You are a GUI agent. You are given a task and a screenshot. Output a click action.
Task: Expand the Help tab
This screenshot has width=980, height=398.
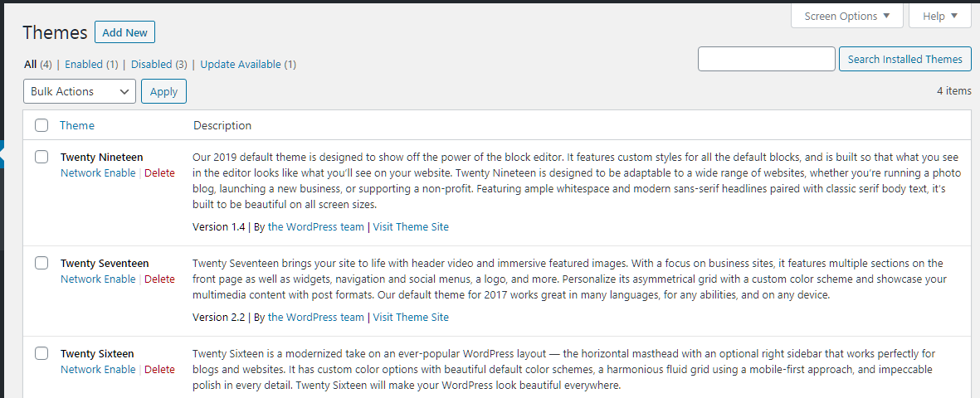point(939,17)
